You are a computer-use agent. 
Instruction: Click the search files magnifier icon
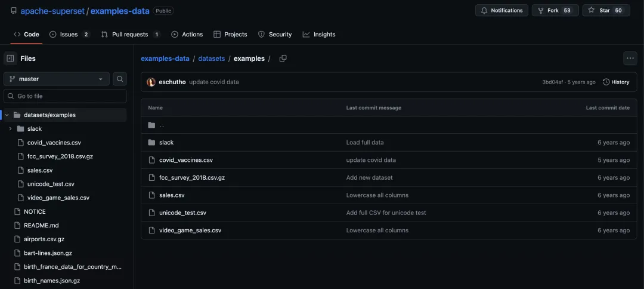pyautogui.click(x=120, y=79)
